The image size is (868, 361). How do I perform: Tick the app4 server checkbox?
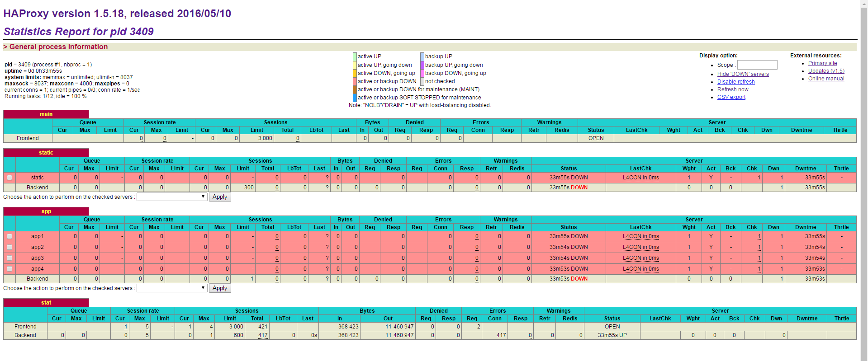[x=9, y=269]
